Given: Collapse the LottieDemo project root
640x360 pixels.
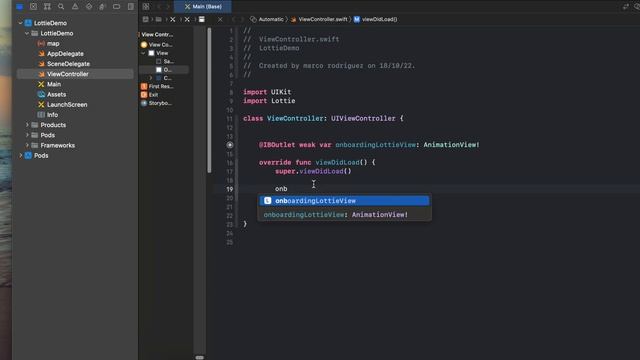Looking at the screenshot, I should pos(20,23).
